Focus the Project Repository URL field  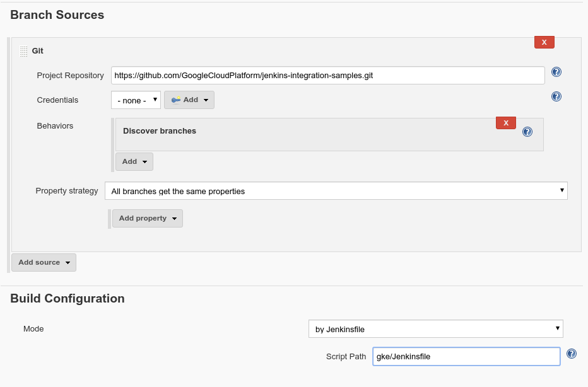click(x=327, y=76)
